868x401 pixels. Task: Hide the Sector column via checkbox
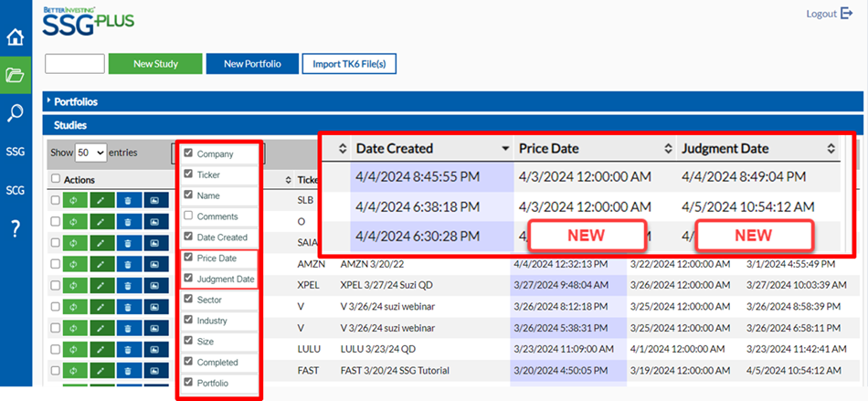pyautogui.click(x=188, y=299)
